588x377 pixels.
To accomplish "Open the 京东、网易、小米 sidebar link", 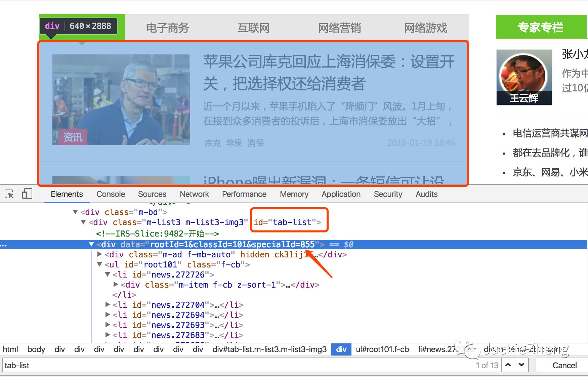I will (550, 172).
